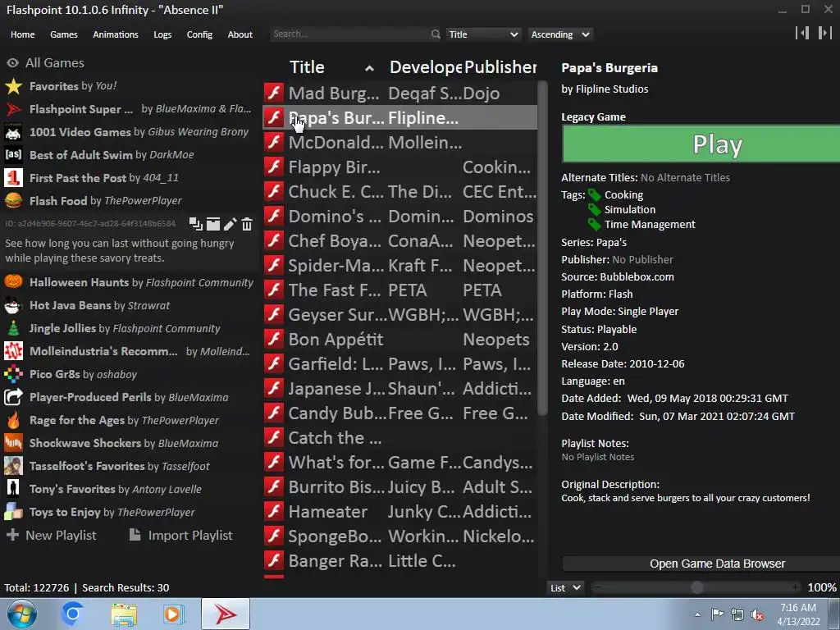Select the Burrito Bison game row
Viewport: 840px width, 630px height.
(399, 487)
